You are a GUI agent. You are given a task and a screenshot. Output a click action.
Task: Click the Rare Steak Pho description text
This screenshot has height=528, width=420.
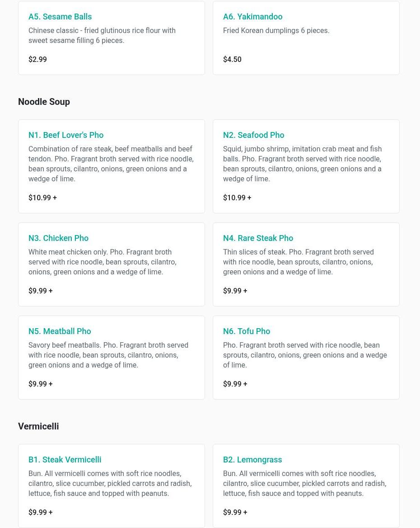click(x=298, y=262)
